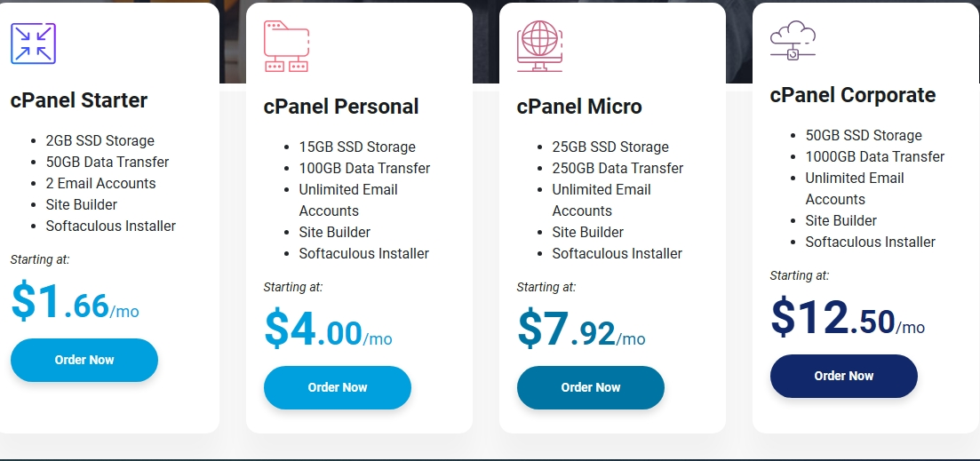Click the 2GB SSD Storage feature

tap(100, 140)
